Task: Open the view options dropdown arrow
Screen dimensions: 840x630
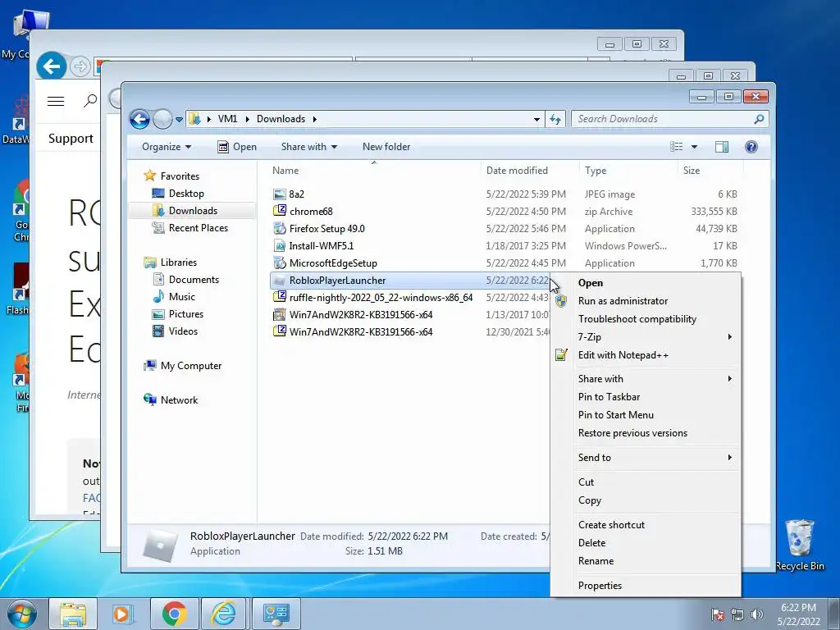Action: pos(694,147)
